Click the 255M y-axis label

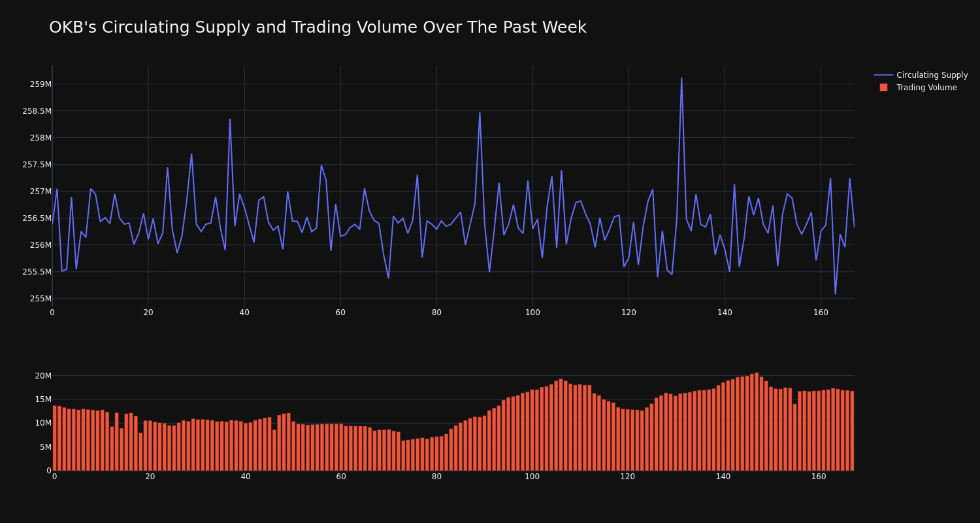point(41,299)
